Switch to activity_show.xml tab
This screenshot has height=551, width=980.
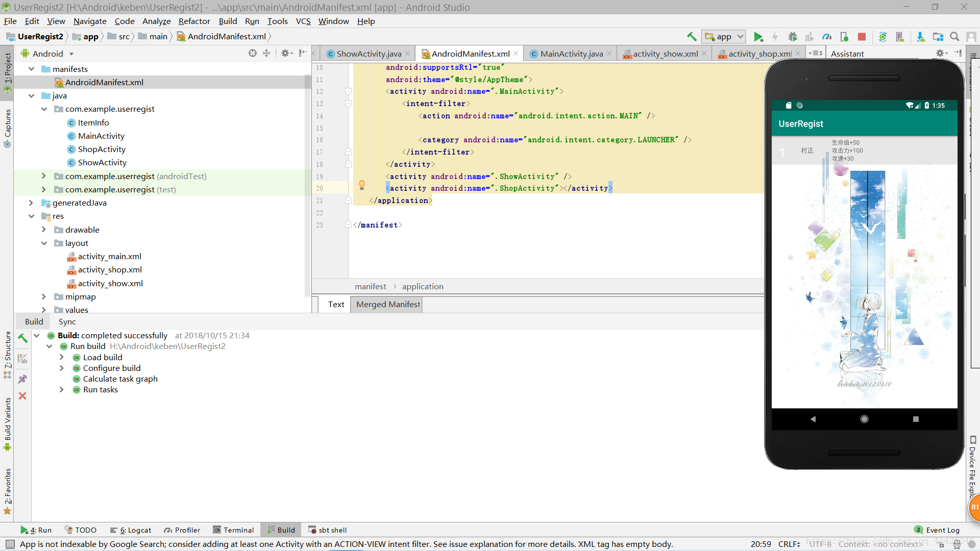pos(665,54)
